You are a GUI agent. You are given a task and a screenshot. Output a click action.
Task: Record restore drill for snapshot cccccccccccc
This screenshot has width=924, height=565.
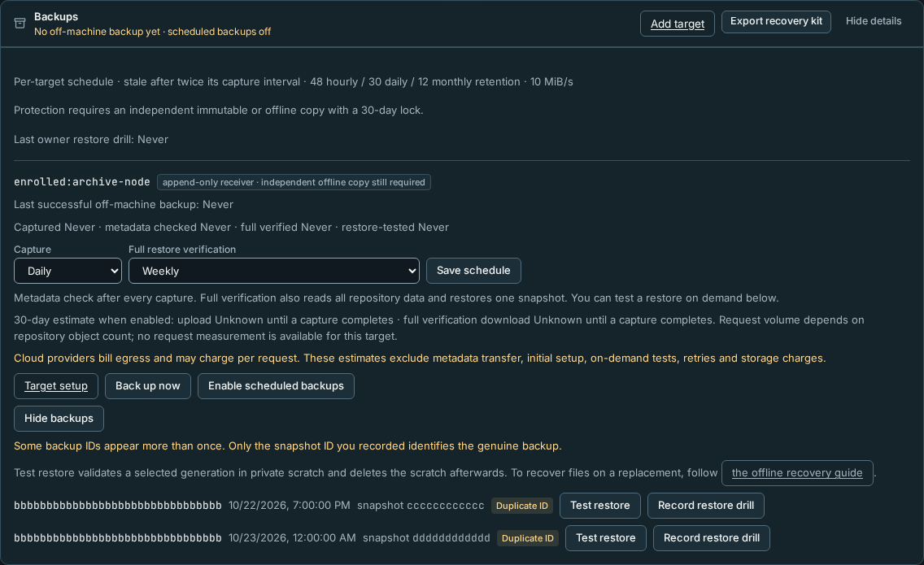click(706, 506)
